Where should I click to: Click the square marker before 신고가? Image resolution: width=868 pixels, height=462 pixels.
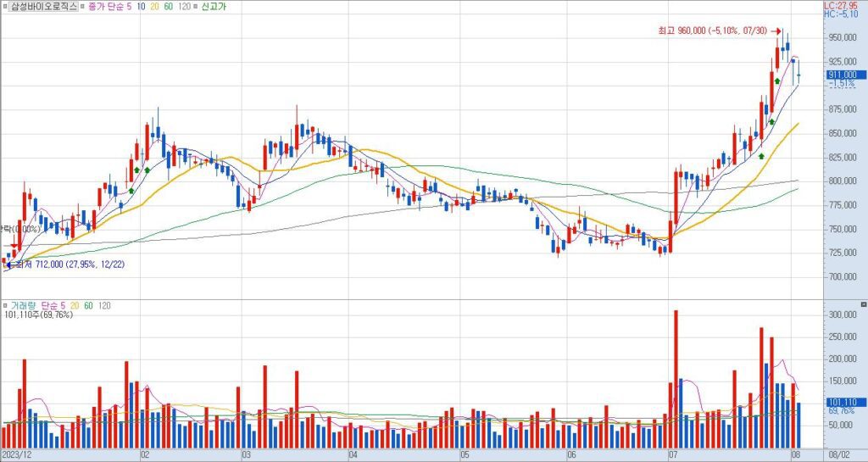click(x=198, y=7)
